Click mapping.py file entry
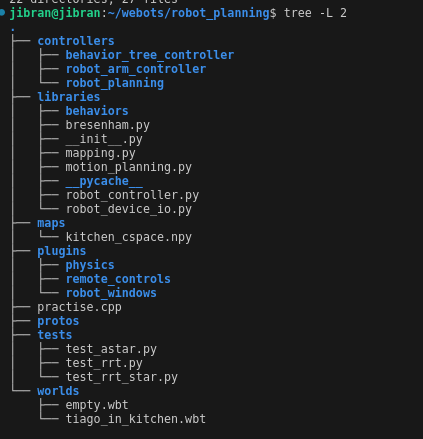The height and width of the screenshot is (439, 423). 101,153
